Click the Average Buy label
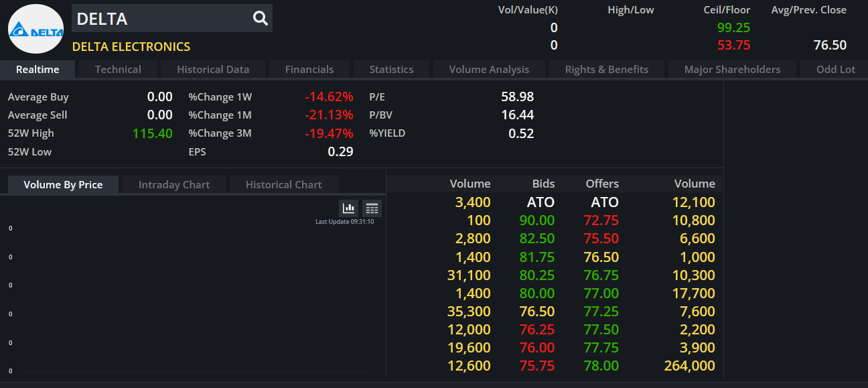868x388 pixels. pyautogui.click(x=38, y=97)
